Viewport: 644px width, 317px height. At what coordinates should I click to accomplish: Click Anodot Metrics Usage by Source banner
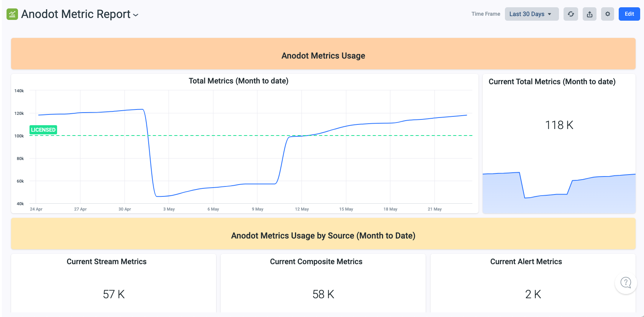(x=323, y=234)
